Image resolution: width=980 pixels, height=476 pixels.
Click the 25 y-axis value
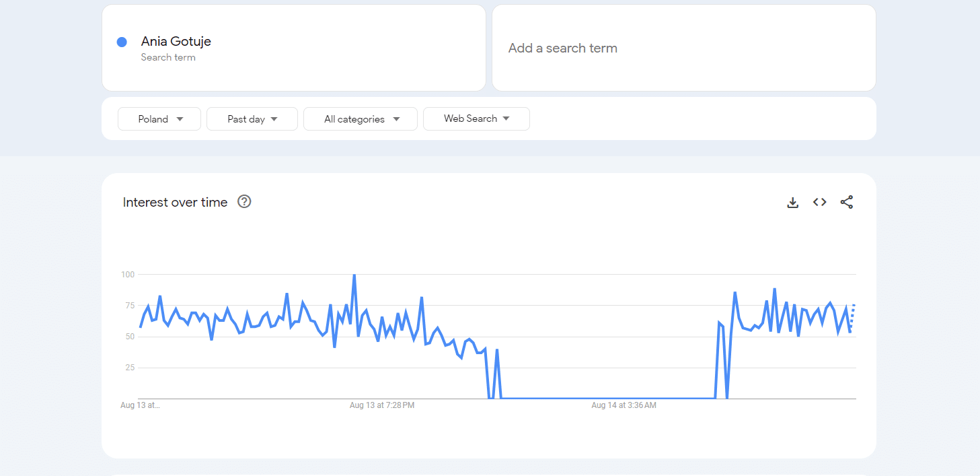[x=130, y=368]
